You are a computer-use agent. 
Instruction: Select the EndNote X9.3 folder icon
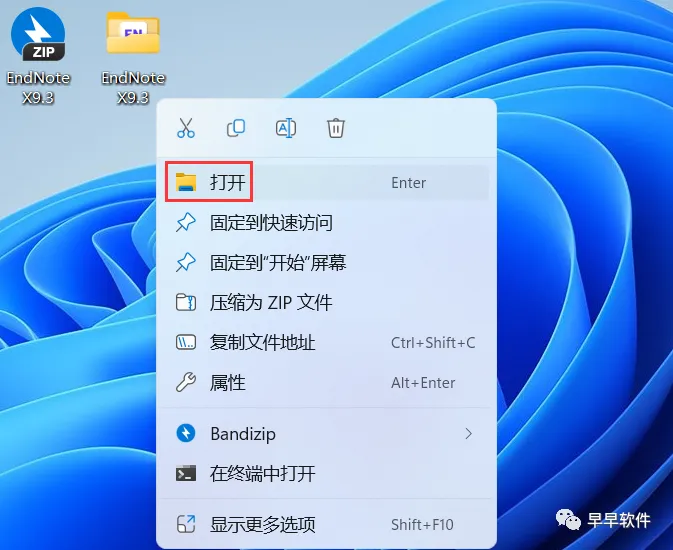point(133,33)
